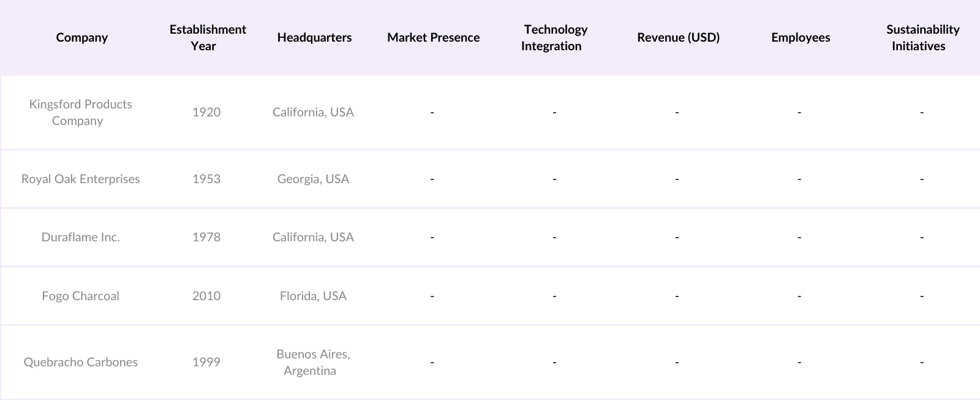Select the 1920 establishment year cell
The width and height of the screenshot is (980, 400).
coord(206,112)
